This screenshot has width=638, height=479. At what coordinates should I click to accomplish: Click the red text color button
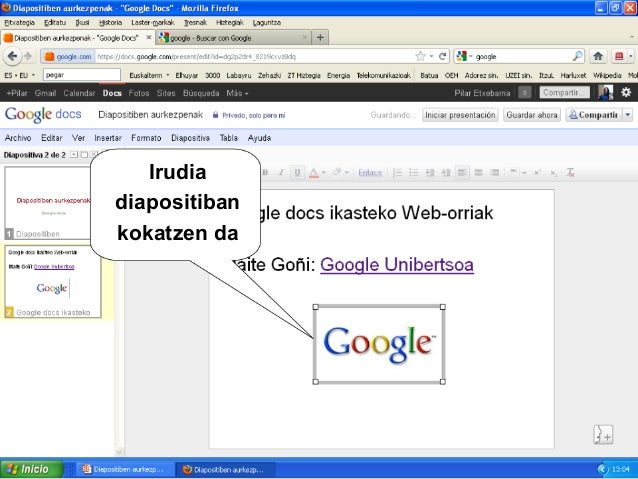tap(314, 173)
